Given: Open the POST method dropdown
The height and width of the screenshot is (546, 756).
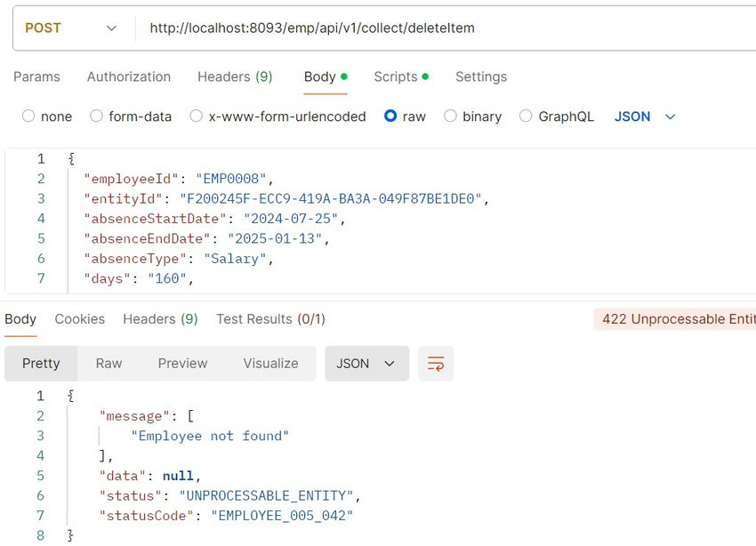Looking at the screenshot, I should point(71,28).
